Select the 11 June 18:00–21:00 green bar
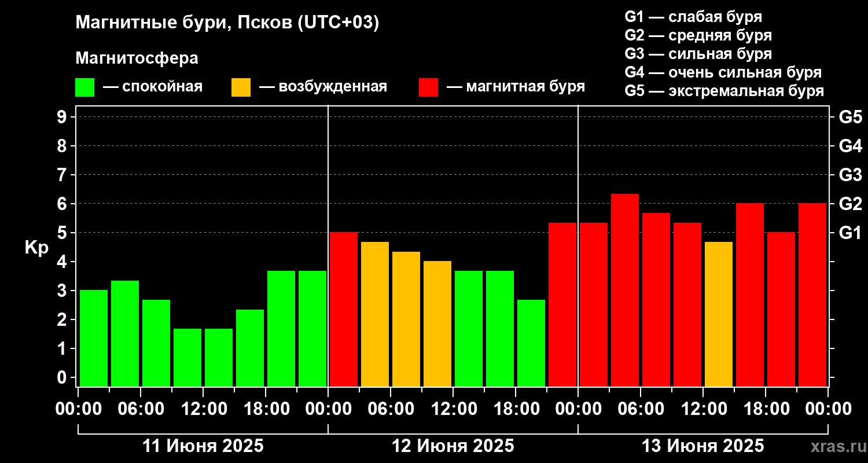Screen dimensions: 868x463 tap(281, 328)
